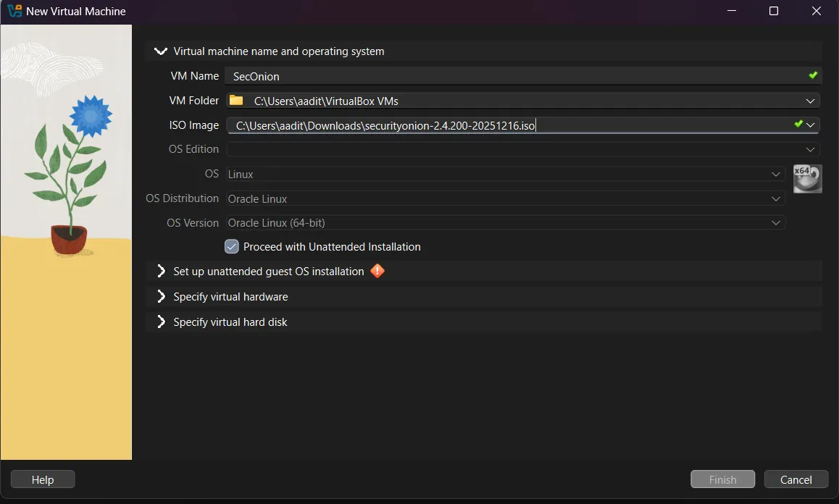Click the VirtualBox app icon in title bar
The image size is (839, 504).
pos(14,11)
